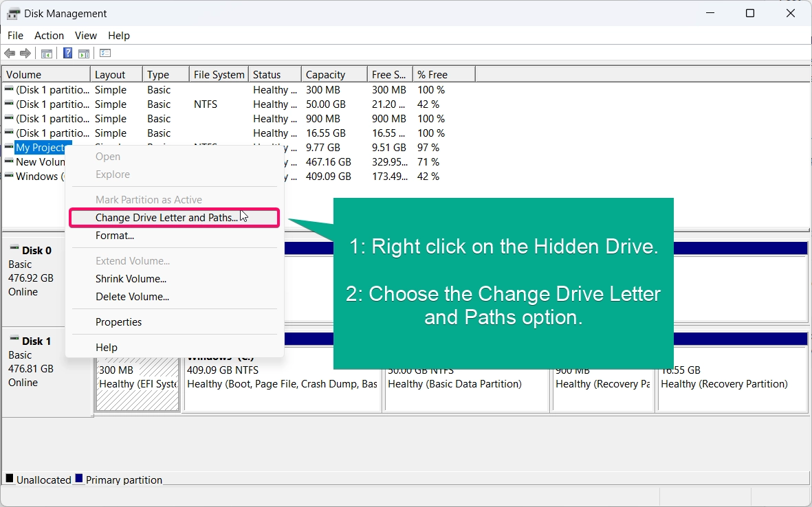The height and width of the screenshot is (507, 812).
Task: Click drive icon of the 300 MB volume row
Action: 9,89
